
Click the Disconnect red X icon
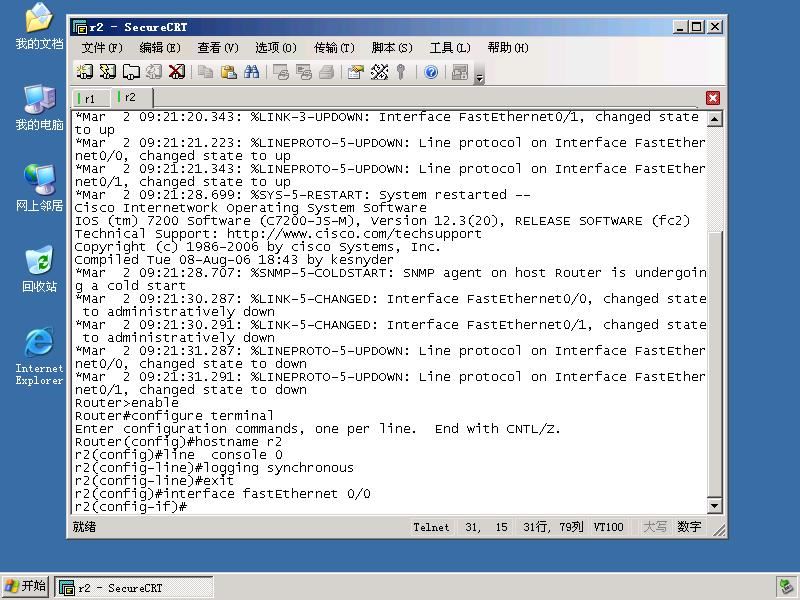(177, 72)
